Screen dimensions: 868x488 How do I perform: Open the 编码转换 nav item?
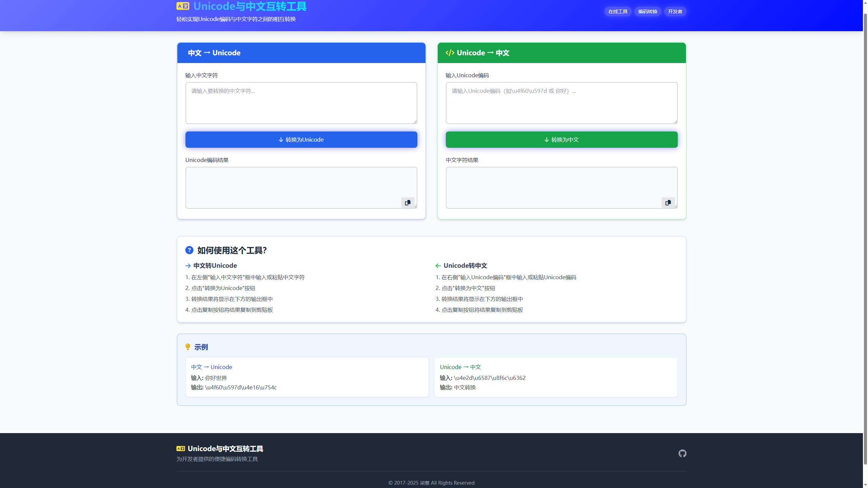647,12
